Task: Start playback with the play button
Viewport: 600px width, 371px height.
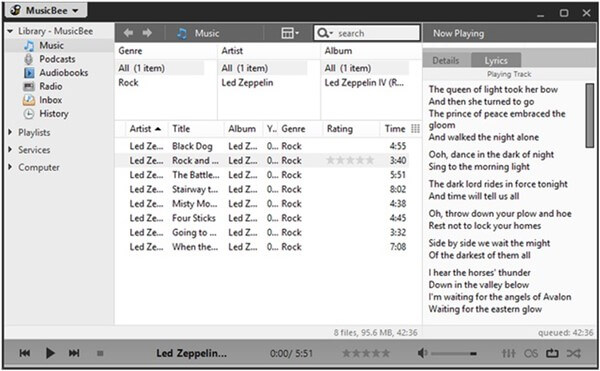Action: click(x=50, y=353)
